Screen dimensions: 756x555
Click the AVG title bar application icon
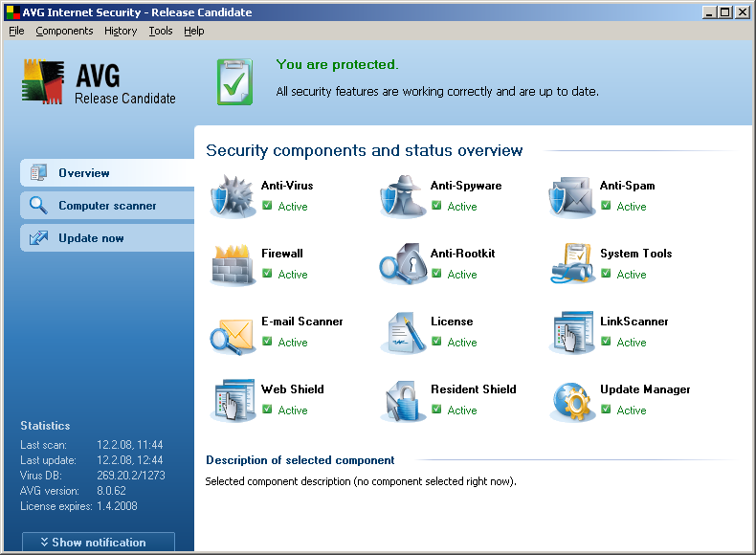coord(12,12)
